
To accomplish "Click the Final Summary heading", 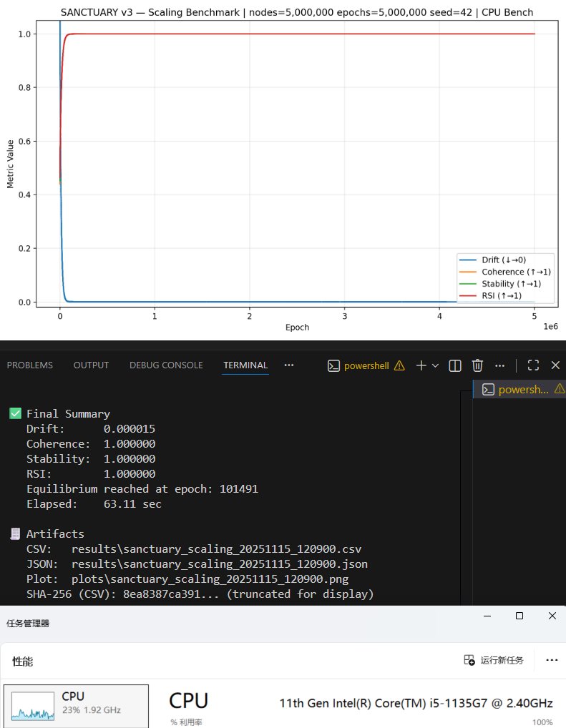I will [x=68, y=413].
